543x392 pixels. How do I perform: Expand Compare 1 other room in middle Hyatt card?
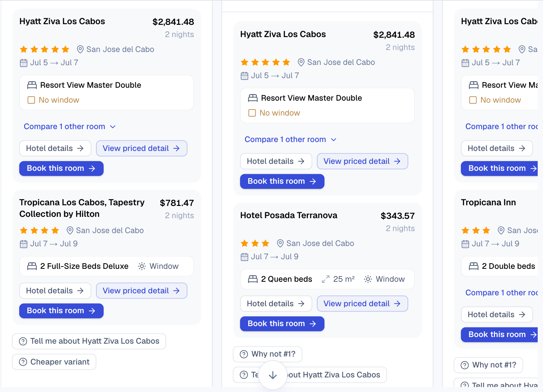coord(291,139)
